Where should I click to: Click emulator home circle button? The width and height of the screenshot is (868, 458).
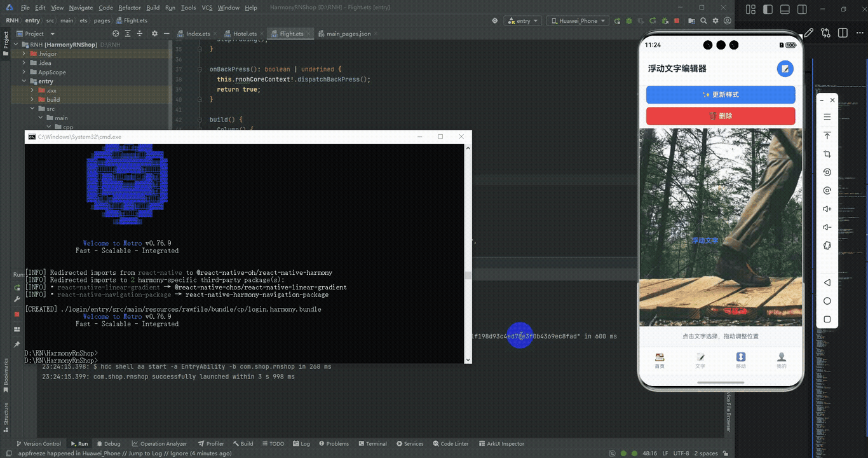pyautogui.click(x=827, y=301)
